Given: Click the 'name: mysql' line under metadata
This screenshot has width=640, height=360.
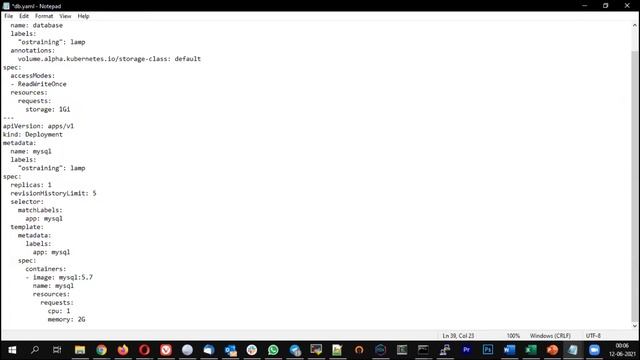Looking at the screenshot, I should point(31,151).
